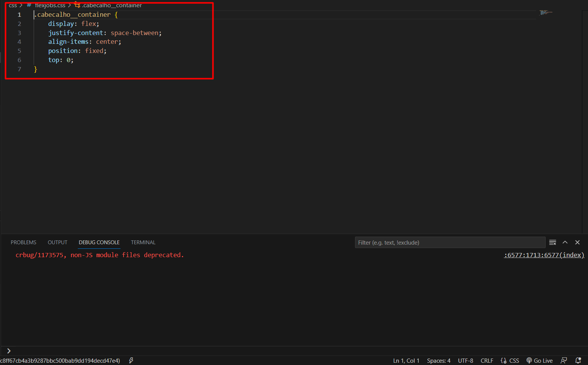
Task: Select the DEBUG CONSOLE tab
Action: pyautogui.click(x=99, y=242)
